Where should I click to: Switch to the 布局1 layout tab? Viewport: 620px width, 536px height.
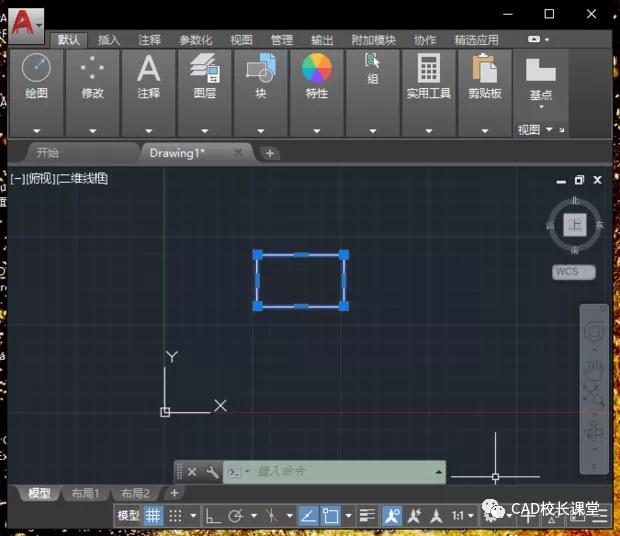click(85, 493)
